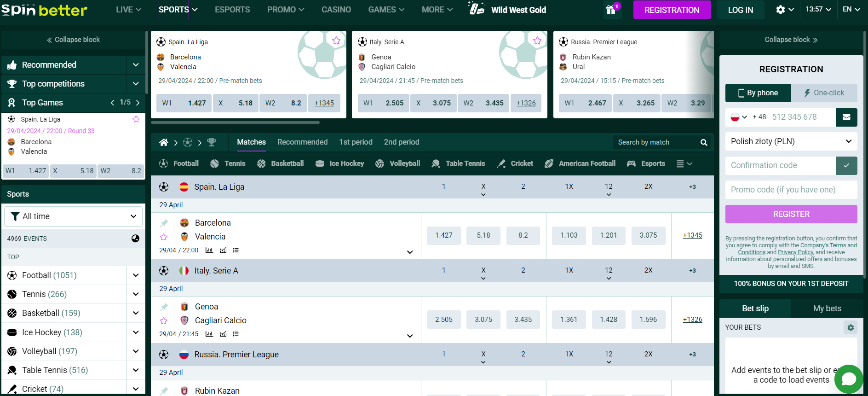Open bet slip settings gear
Viewport: 868px width, 396px height.
851,327
